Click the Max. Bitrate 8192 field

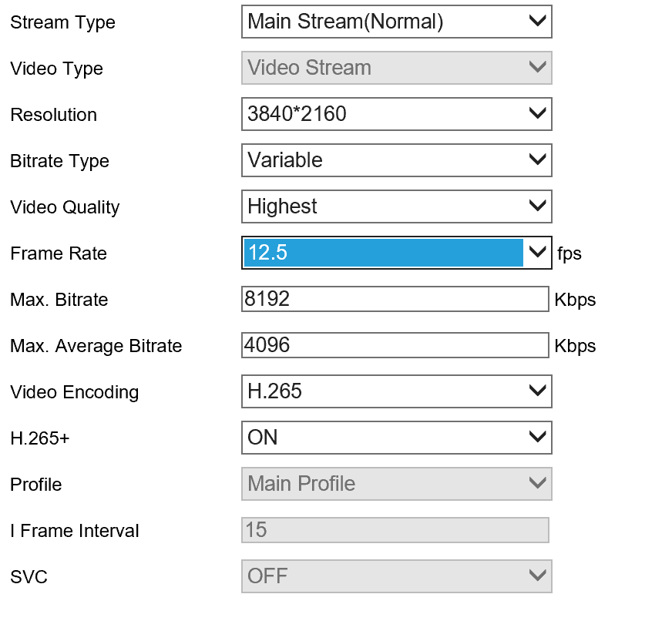(x=395, y=299)
